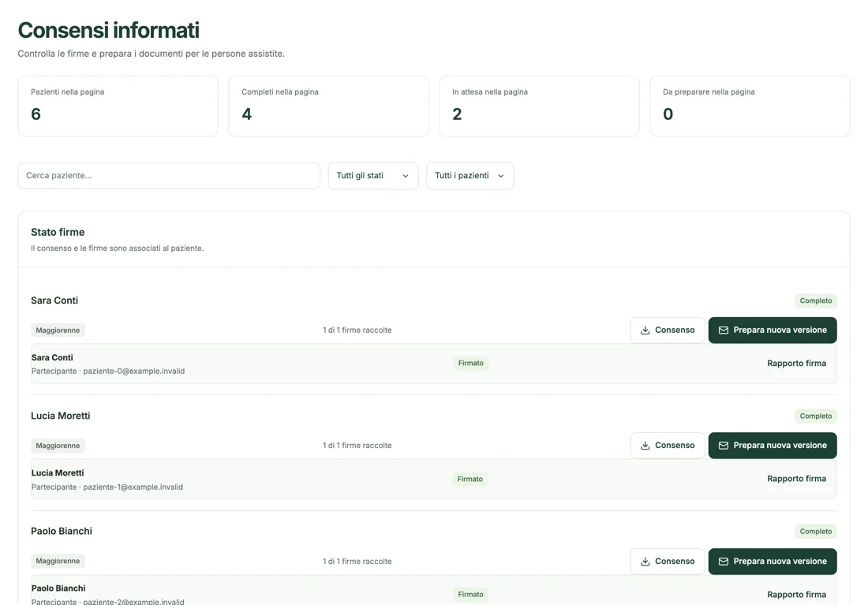Image resolution: width=868 pixels, height=605 pixels.
Task: Click the 'Consensi informati' page title
Action: (x=109, y=31)
